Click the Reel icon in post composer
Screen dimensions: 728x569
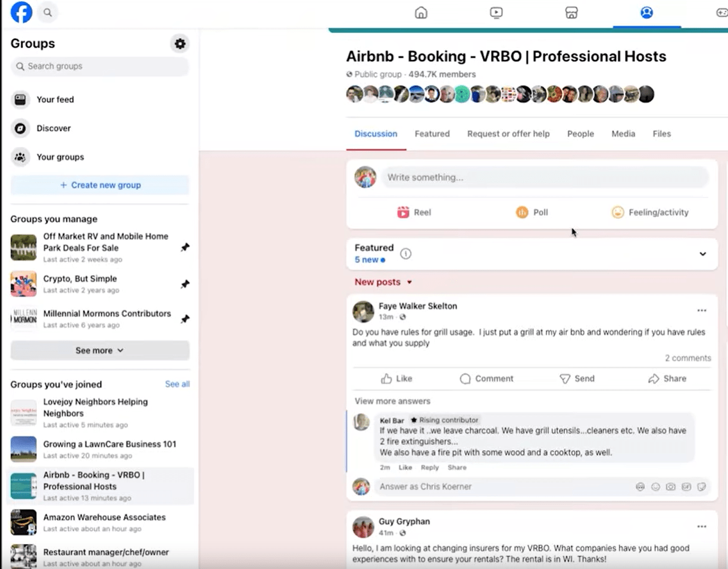click(x=404, y=212)
